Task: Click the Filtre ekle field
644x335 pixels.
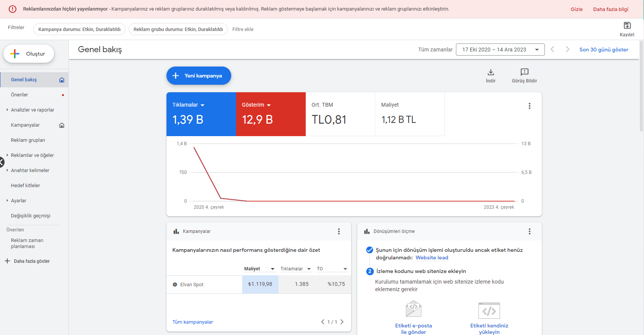Action: pyautogui.click(x=243, y=29)
